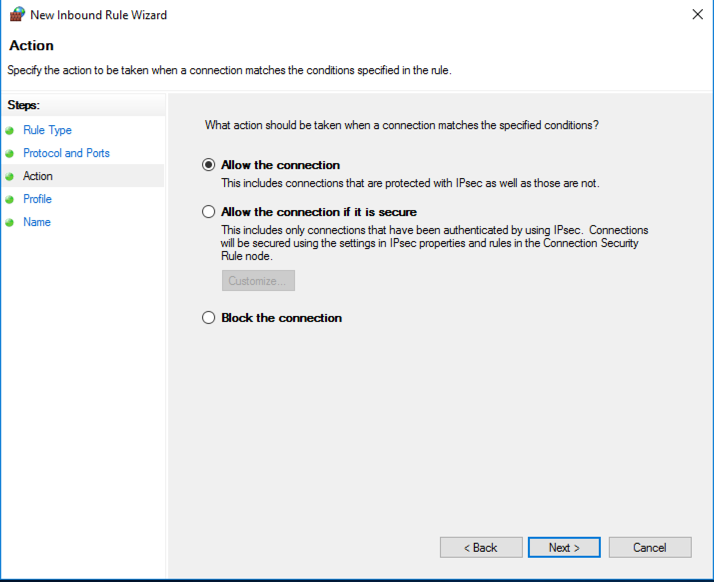Viewport: 714px width, 582px height.
Task: Open the Protocol and Ports step
Action: (66, 153)
